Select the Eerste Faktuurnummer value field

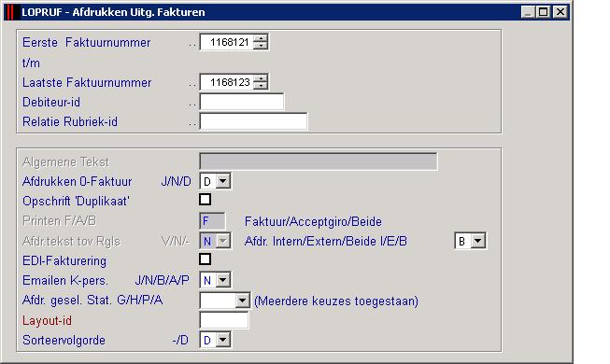(x=226, y=42)
